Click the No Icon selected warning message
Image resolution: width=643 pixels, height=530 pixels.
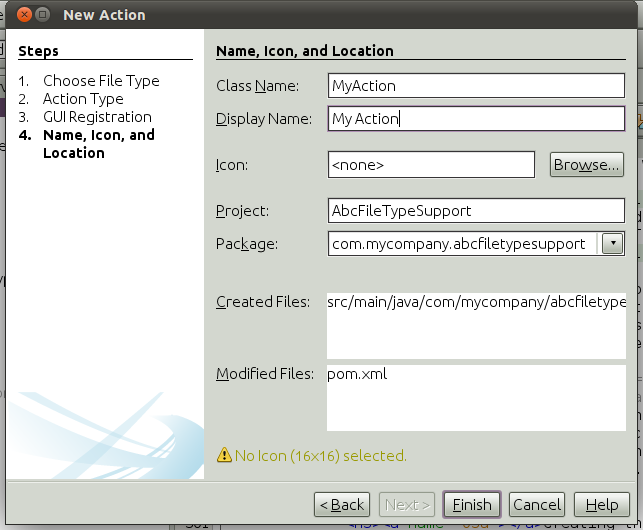[320, 456]
